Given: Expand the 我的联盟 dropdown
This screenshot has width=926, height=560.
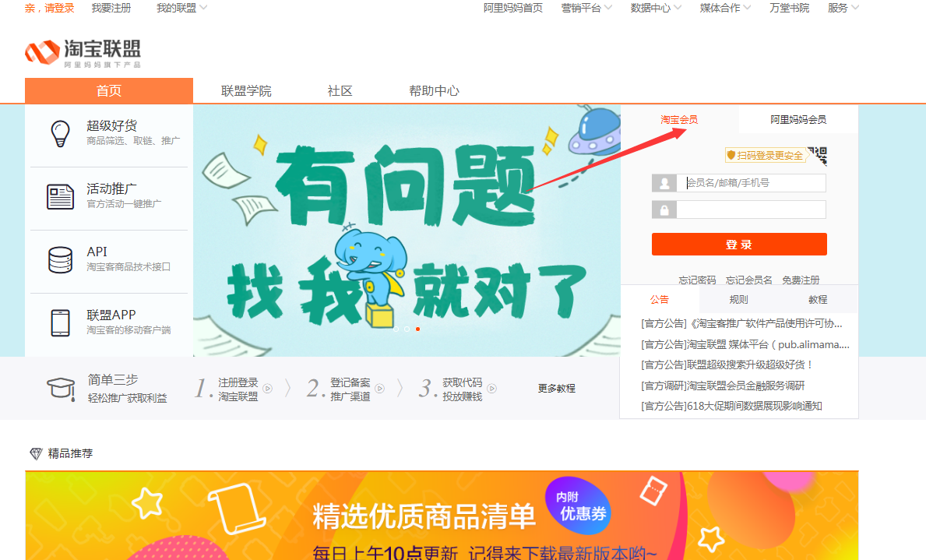Looking at the screenshot, I should click(182, 9).
